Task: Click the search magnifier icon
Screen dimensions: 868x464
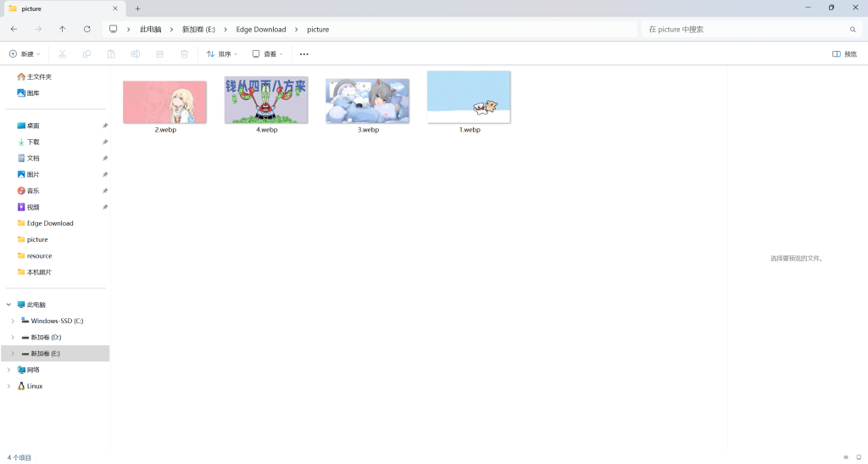Action: [x=853, y=30]
